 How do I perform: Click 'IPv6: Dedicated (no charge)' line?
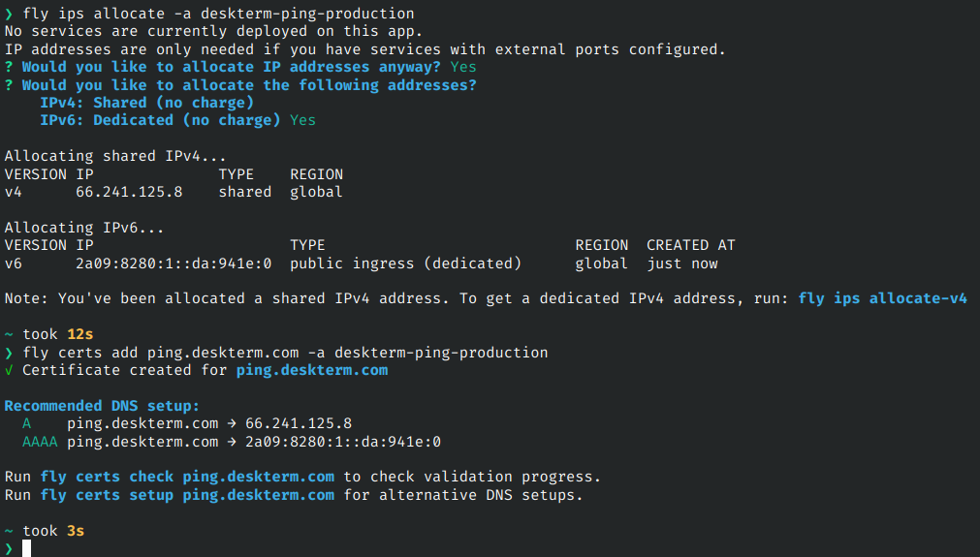(x=160, y=120)
